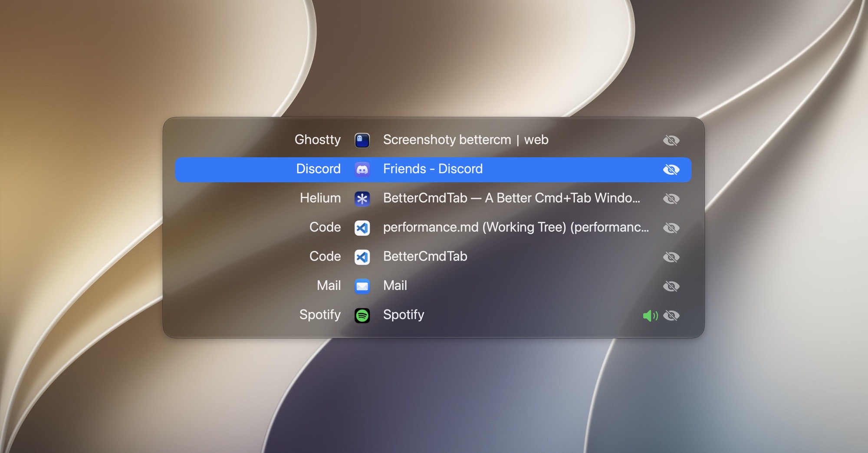Click the Helium app name label

[x=320, y=198]
